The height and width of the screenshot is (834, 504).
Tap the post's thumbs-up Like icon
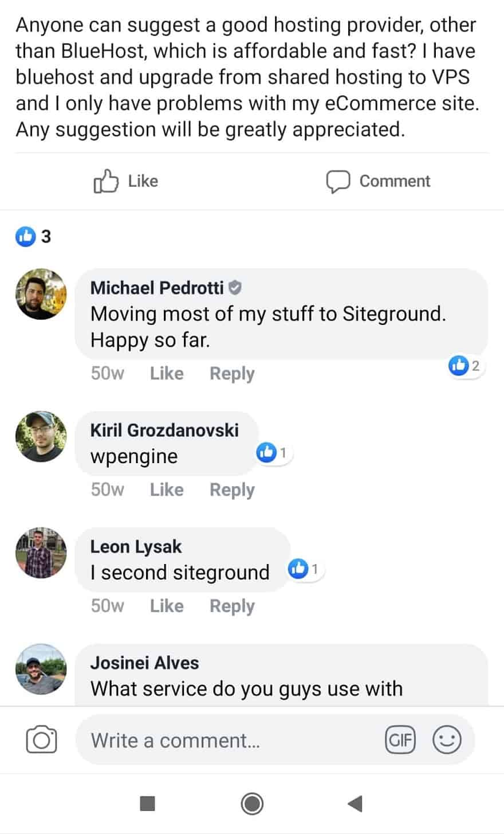pos(105,181)
